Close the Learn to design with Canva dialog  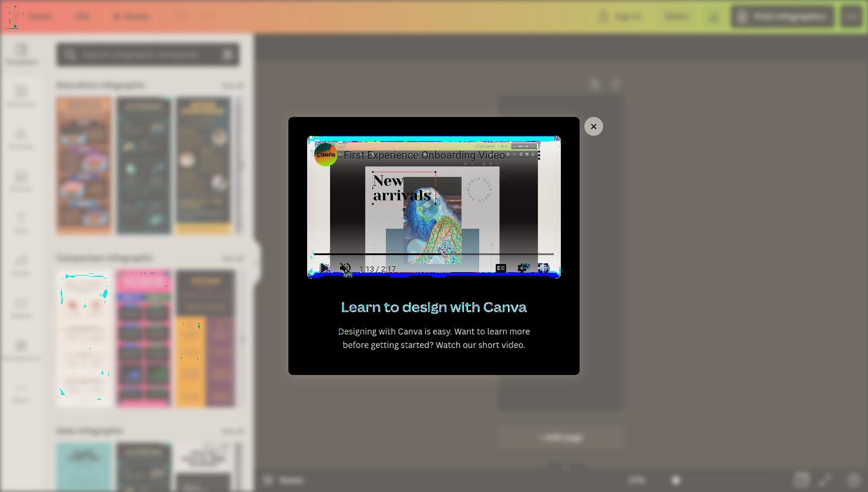point(594,126)
